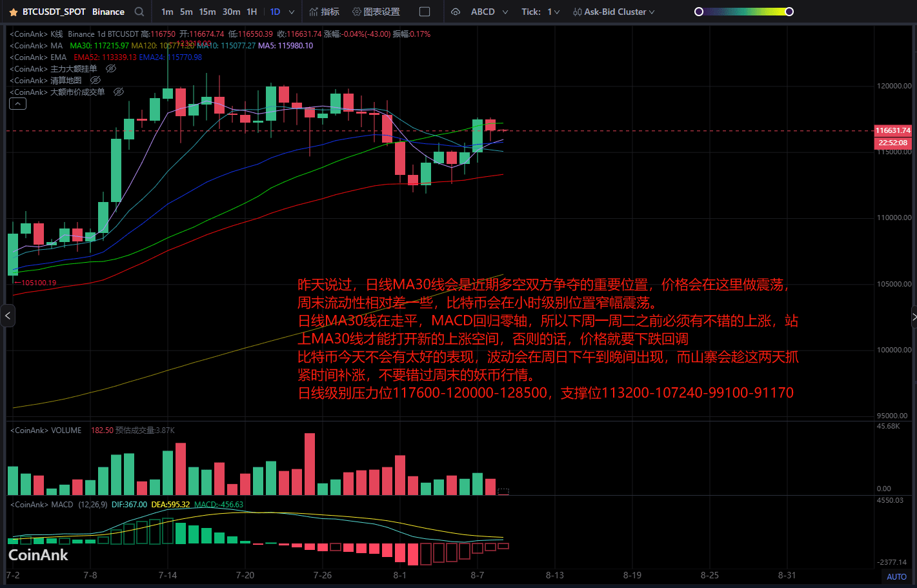Select the 1m timeframe
The image size is (917, 588).
(167, 12)
